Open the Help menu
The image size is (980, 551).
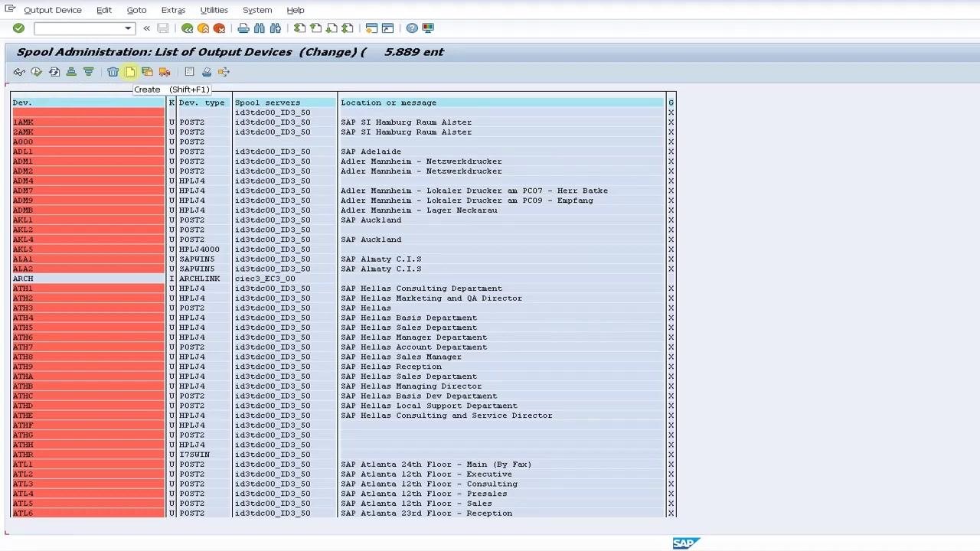[x=296, y=10]
